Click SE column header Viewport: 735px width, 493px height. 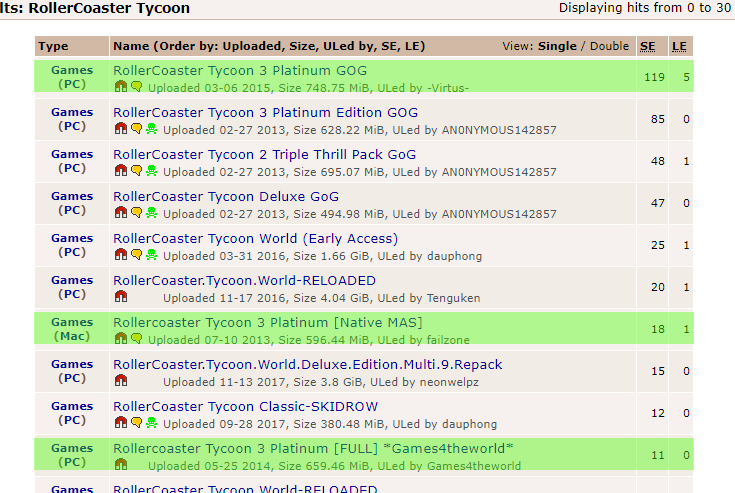pyautogui.click(x=648, y=46)
